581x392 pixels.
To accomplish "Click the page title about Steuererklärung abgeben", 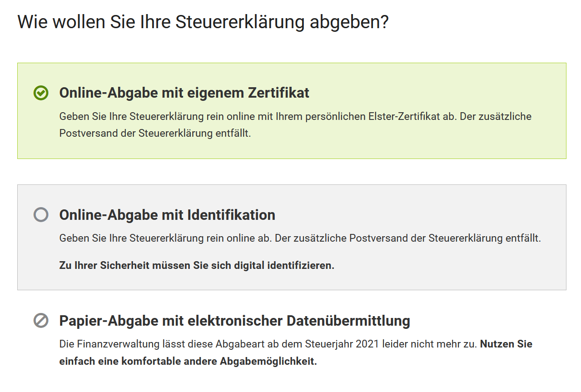I will tap(203, 22).
